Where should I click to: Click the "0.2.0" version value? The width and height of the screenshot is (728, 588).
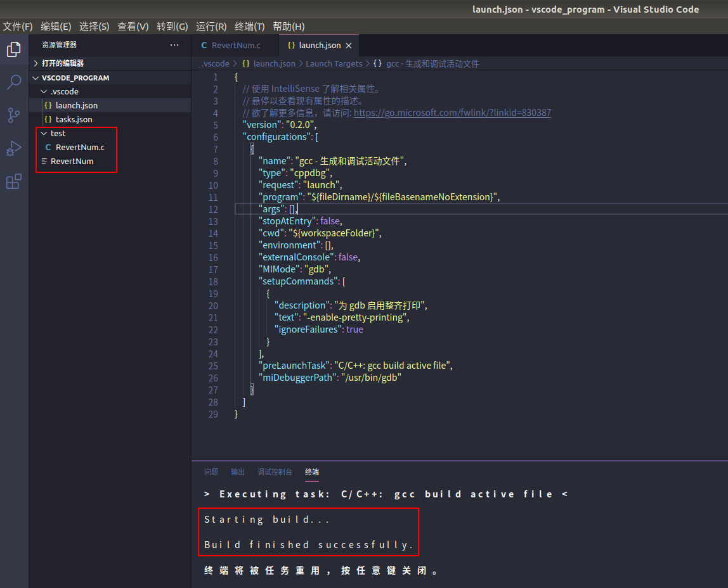click(x=300, y=124)
